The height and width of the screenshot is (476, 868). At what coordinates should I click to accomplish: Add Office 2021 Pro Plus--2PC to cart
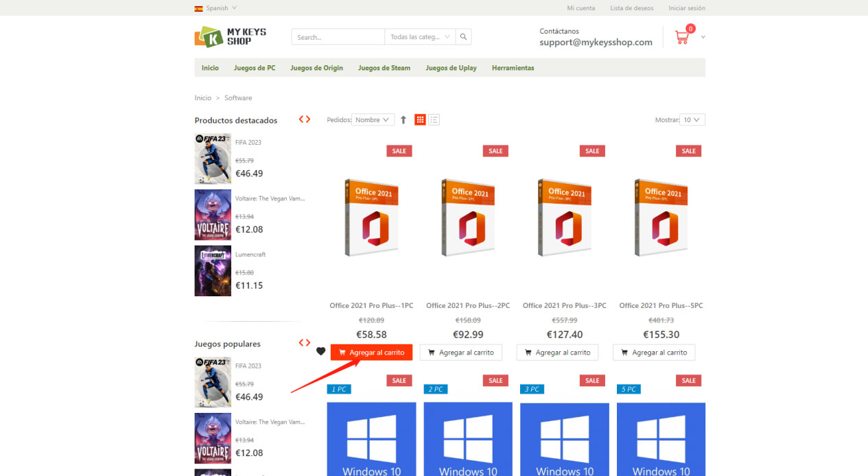(x=461, y=352)
